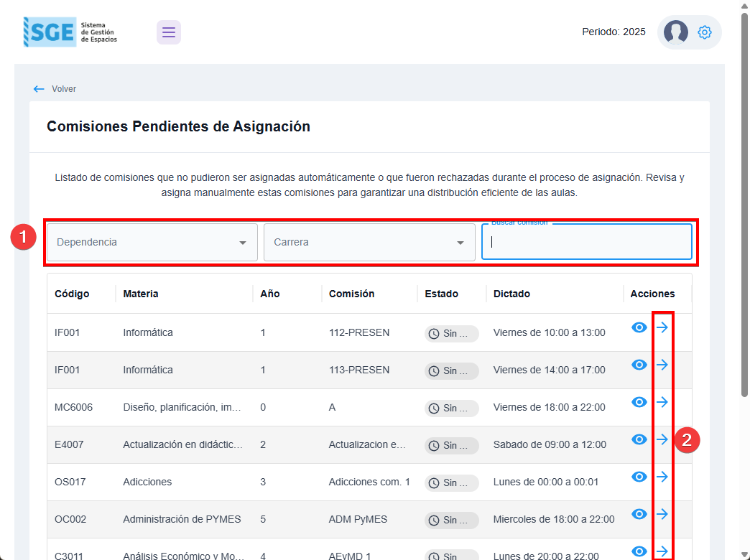The width and height of the screenshot is (750, 560).
Task: Click the Año column header
Action: point(270,294)
